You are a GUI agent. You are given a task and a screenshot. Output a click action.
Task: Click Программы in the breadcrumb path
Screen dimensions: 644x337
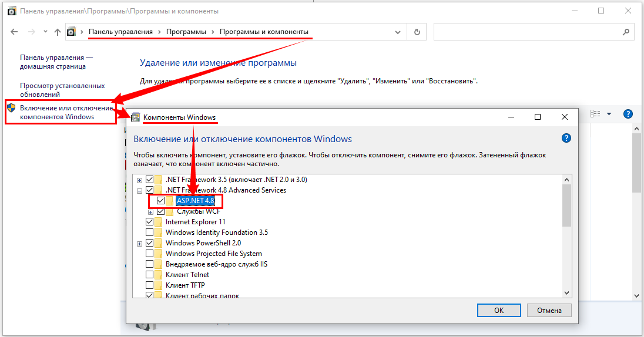pos(186,32)
